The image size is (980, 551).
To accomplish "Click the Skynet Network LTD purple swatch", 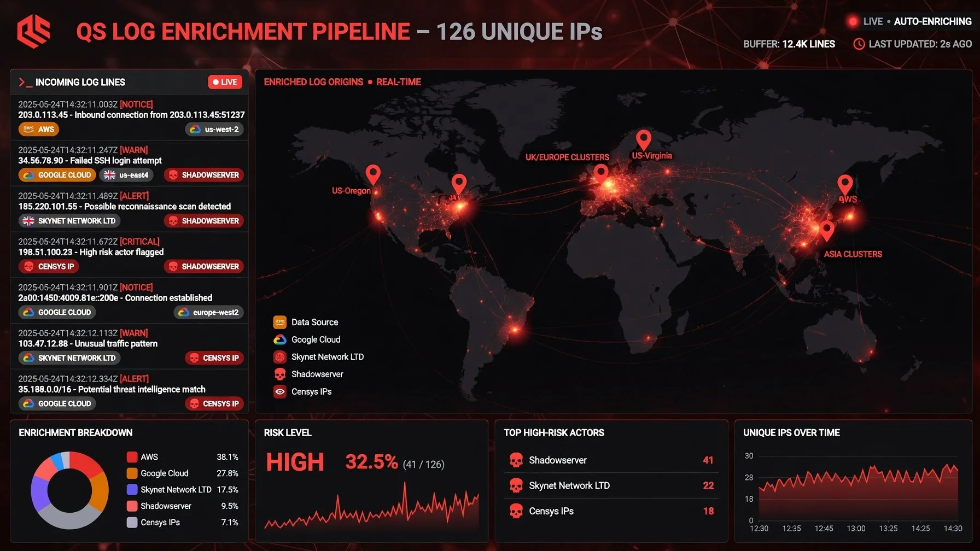I will tap(132, 490).
